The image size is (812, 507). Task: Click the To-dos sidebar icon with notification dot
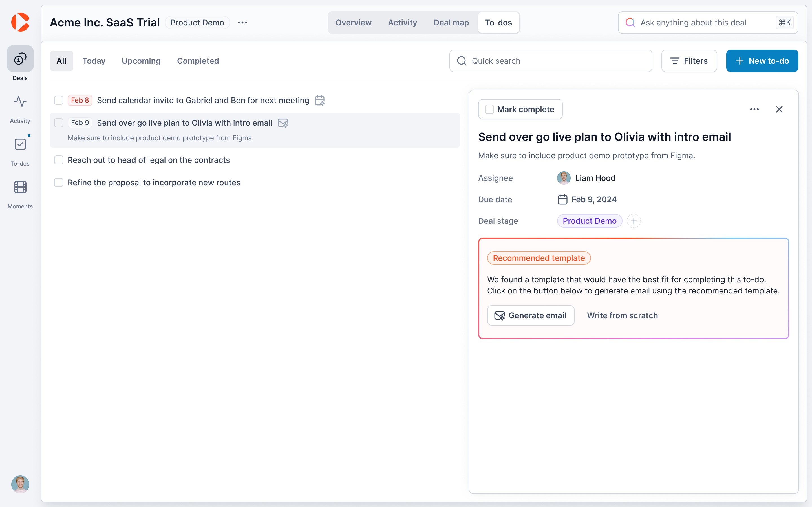tap(20, 144)
